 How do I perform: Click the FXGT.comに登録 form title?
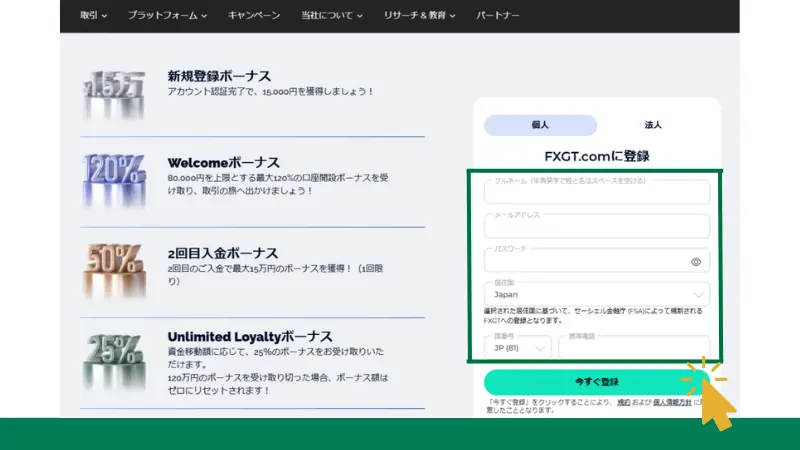596,156
